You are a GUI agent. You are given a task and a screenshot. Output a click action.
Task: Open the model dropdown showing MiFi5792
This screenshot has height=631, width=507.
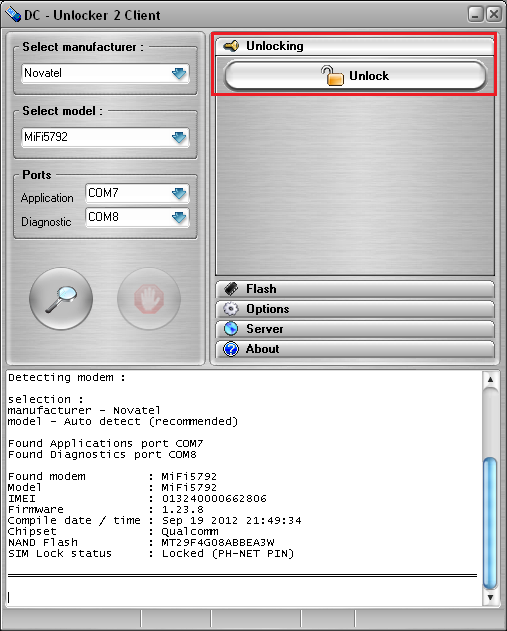[x=105, y=137]
